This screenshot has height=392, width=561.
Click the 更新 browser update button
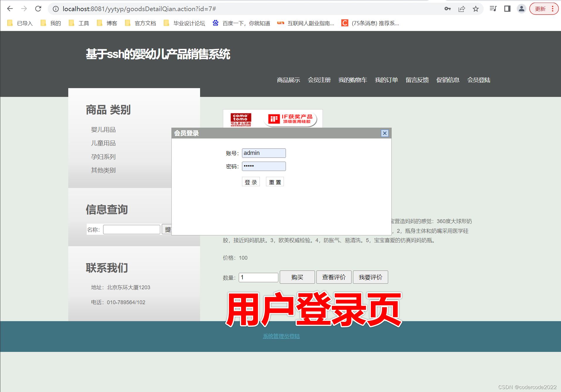tap(540, 9)
